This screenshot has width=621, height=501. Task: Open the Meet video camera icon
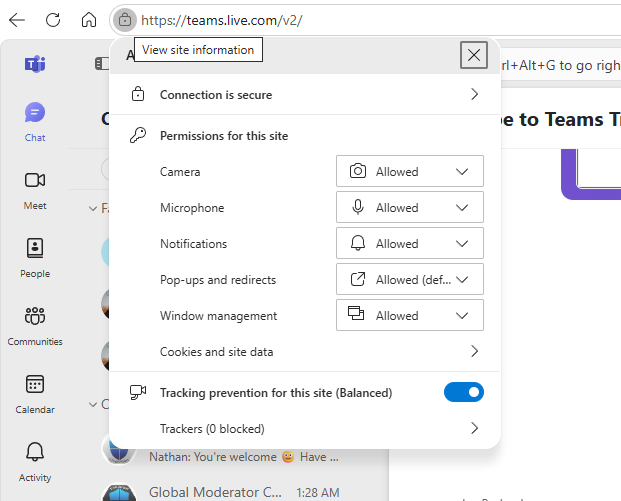tap(35, 180)
